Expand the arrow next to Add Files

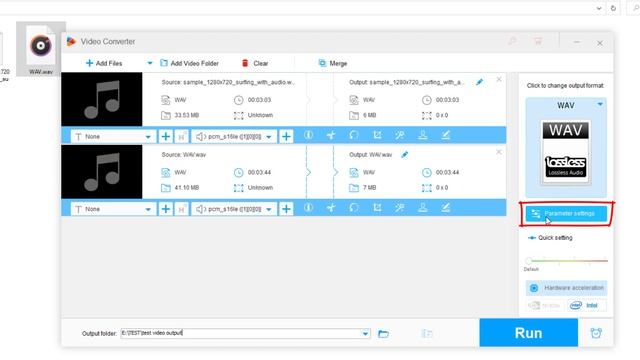click(150, 63)
